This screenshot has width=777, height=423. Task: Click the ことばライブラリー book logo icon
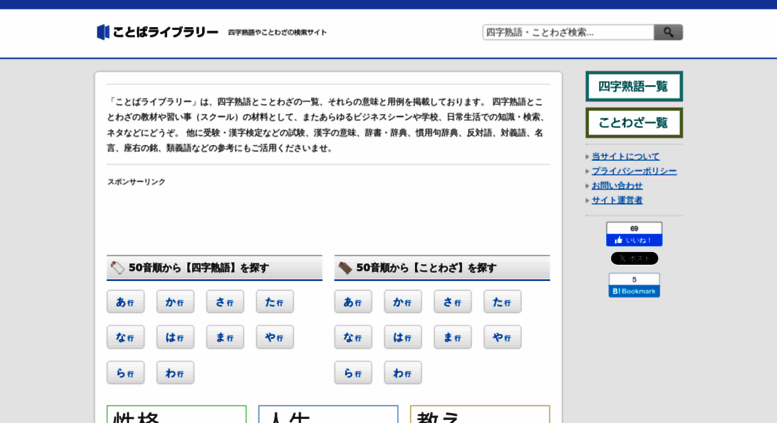(103, 32)
